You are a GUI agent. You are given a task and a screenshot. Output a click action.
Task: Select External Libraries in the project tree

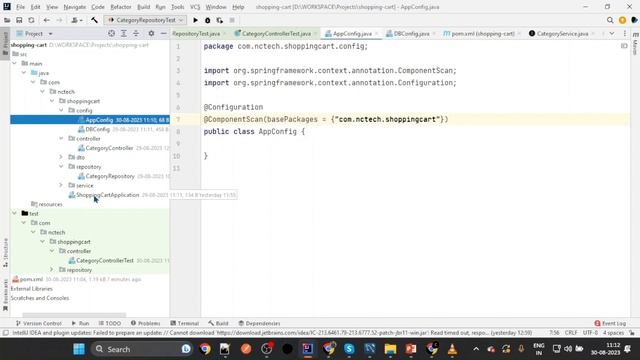[31, 289]
